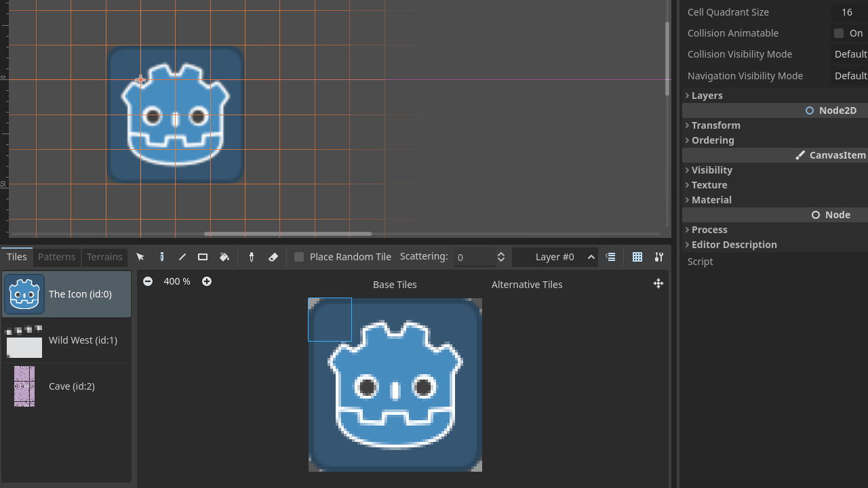Click the Scattering value field
Screen dimensions: 868x488
click(x=474, y=257)
